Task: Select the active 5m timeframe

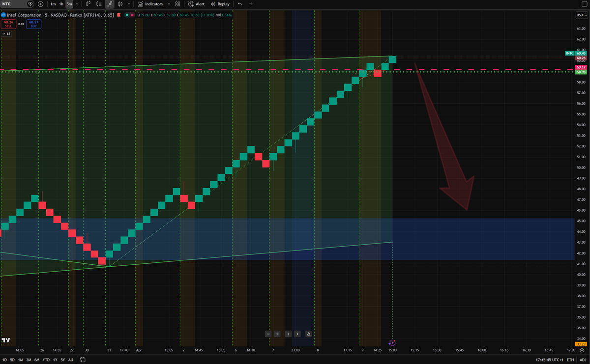Action: click(x=69, y=4)
